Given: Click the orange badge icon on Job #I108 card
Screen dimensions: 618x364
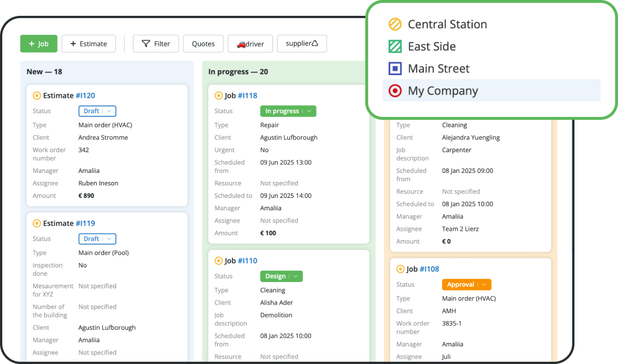Looking at the screenshot, I should pyautogui.click(x=401, y=268).
